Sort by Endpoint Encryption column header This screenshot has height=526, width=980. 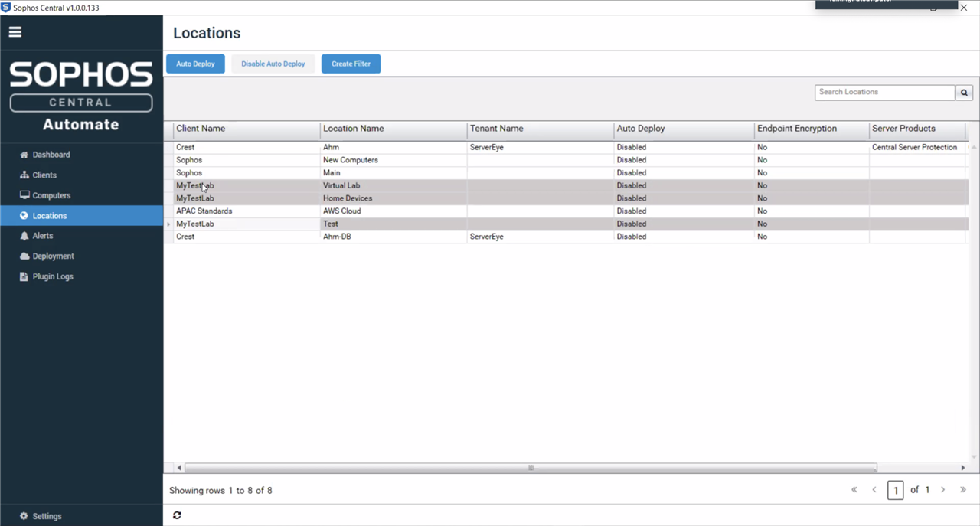tap(812, 129)
